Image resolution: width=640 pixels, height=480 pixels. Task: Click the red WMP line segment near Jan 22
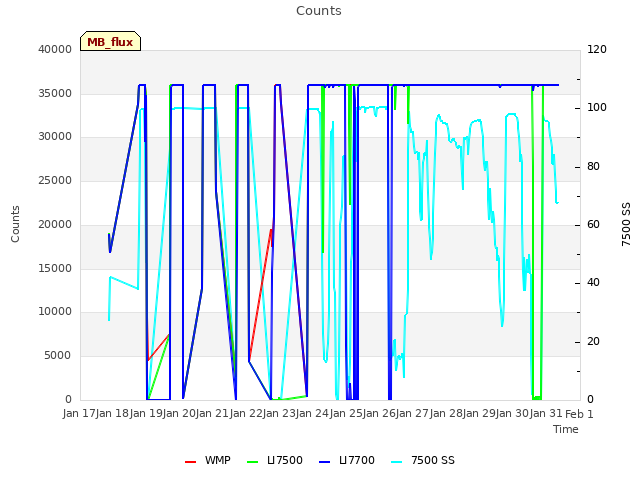(x=260, y=295)
